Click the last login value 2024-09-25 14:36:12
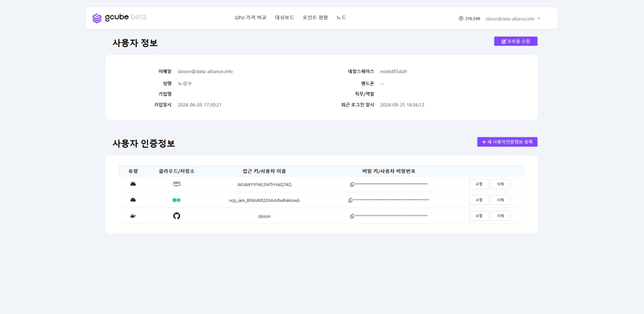The image size is (644, 314). (402, 105)
